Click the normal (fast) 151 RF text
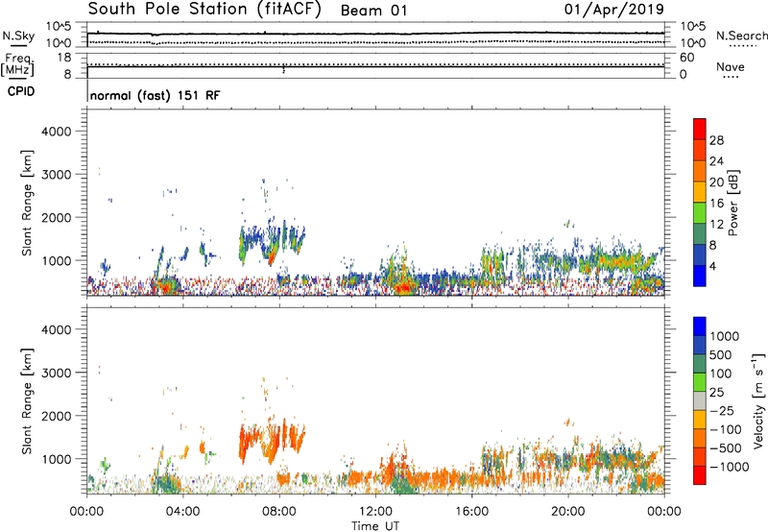 point(155,95)
